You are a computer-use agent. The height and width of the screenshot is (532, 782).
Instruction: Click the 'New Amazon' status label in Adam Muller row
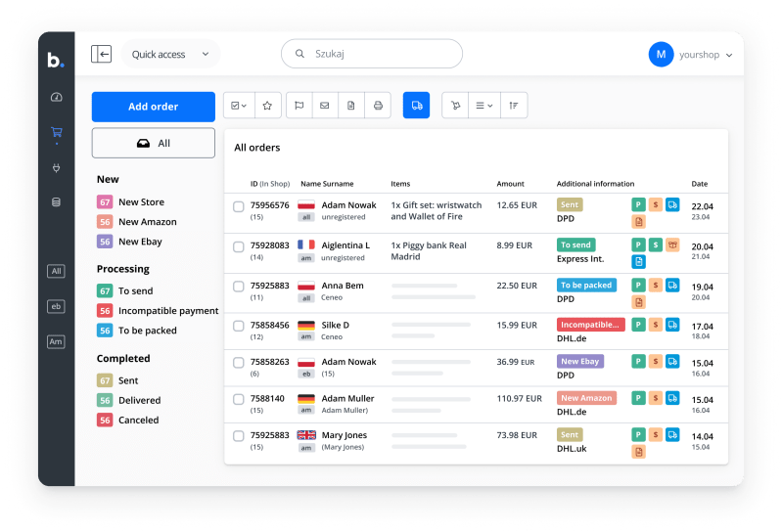(x=586, y=397)
